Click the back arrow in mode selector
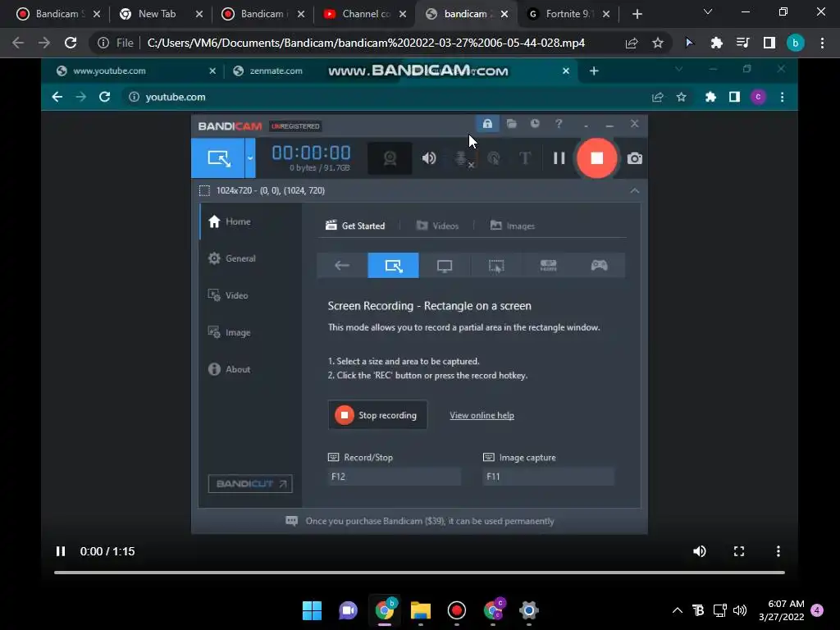Image resolution: width=840 pixels, height=630 pixels. click(x=342, y=265)
